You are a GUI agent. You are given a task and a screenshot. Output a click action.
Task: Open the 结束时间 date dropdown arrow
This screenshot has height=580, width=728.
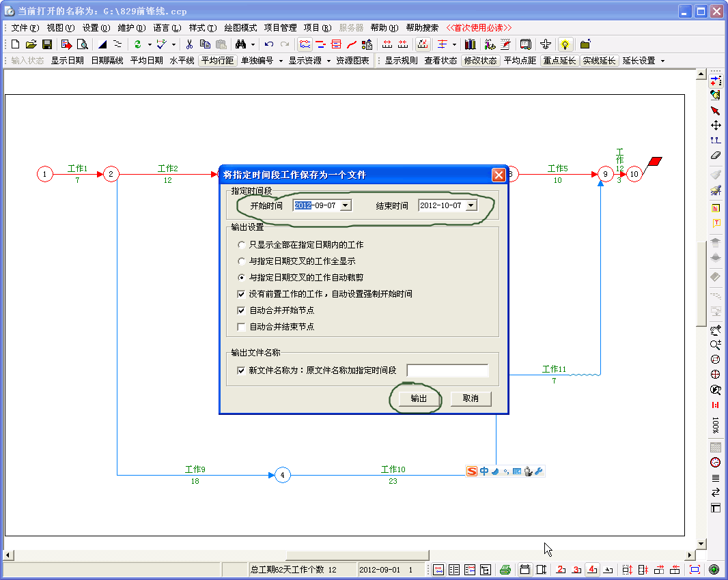click(471, 205)
